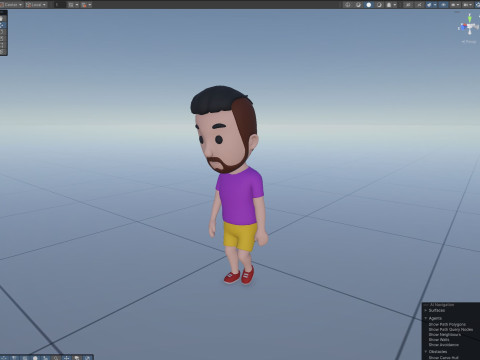Toggle Show Path Query Nodes option
This screenshot has width=480, height=360.
tap(451, 329)
